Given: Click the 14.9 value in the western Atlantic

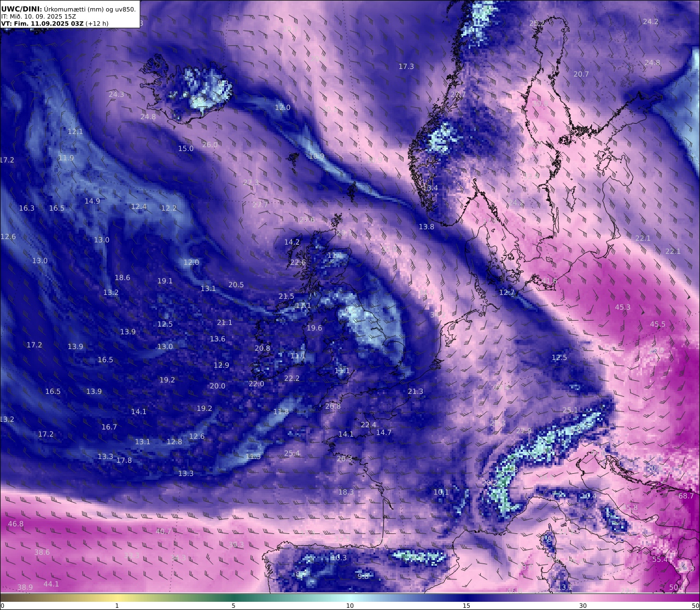Looking at the screenshot, I should (92, 201).
